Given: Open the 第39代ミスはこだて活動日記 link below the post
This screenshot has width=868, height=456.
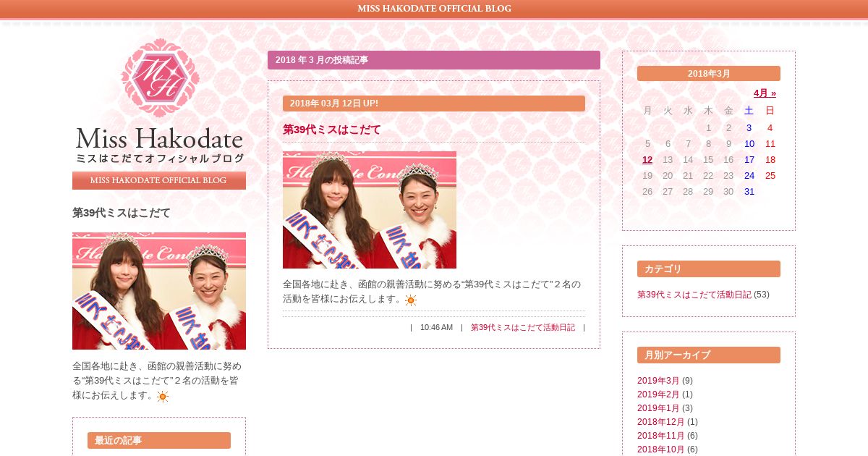Looking at the screenshot, I should point(523,327).
